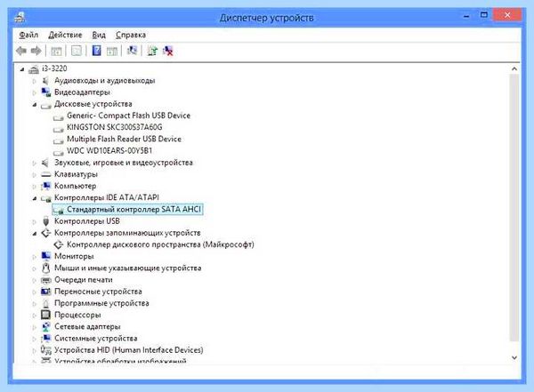Click the Device Manager title bar icon

pyautogui.click(x=20, y=18)
